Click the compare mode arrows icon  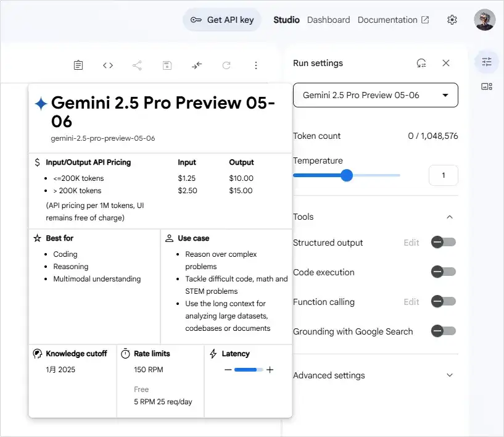pyautogui.click(x=197, y=65)
